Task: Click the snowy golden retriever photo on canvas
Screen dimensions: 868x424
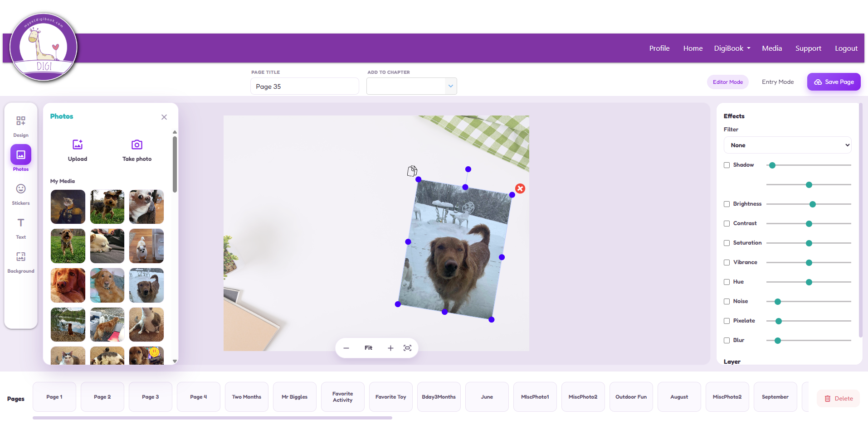Action: 455,249
